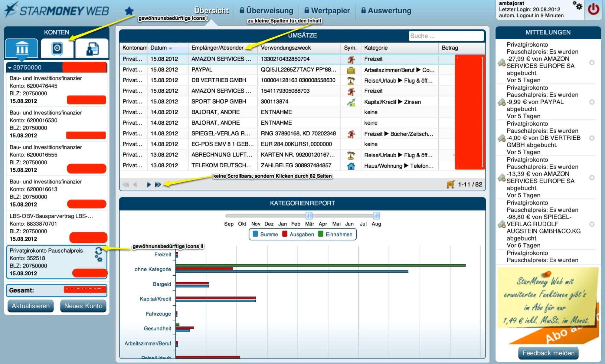The image size is (605, 364).
Task: Jump to last page of Umsätze
Action: pyautogui.click(x=158, y=185)
